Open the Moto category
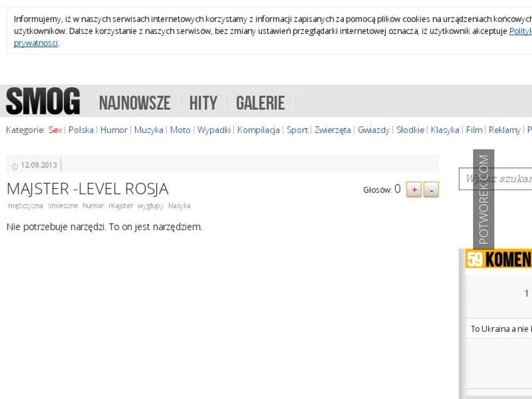 pyautogui.click(x=180, y=130)
